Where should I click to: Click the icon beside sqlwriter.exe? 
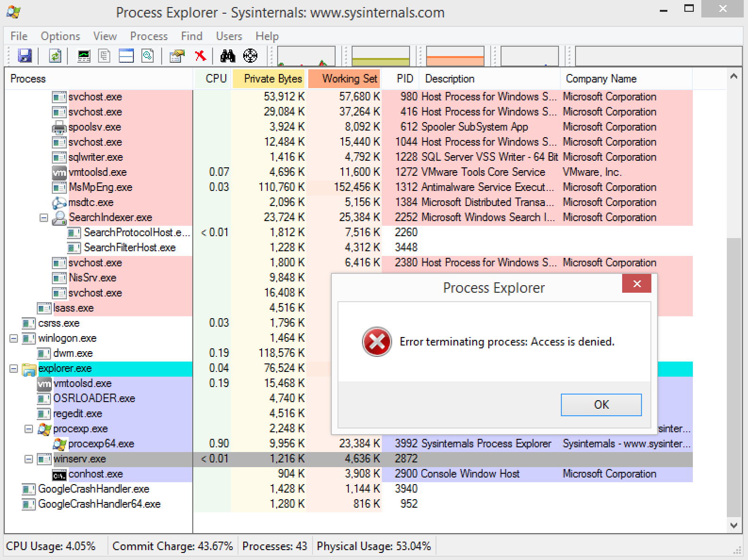(x=59, y=157)
